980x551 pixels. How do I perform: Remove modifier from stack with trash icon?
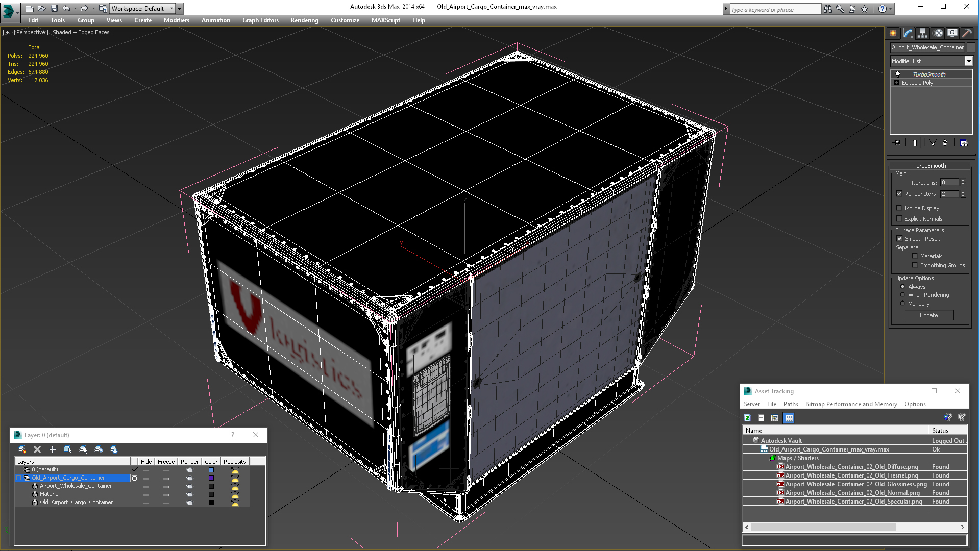pos(945,143)
